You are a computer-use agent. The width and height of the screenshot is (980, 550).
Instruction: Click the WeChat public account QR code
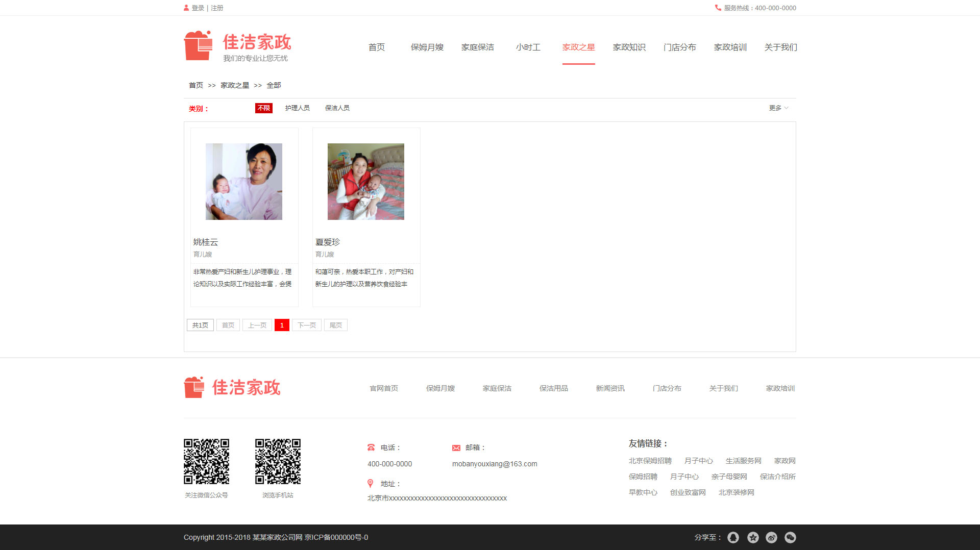coord(206,461)
